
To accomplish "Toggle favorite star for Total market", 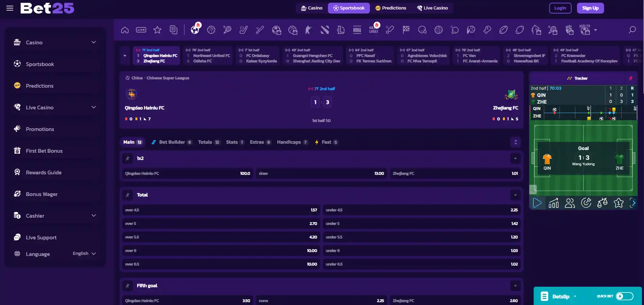I will 128,195.
